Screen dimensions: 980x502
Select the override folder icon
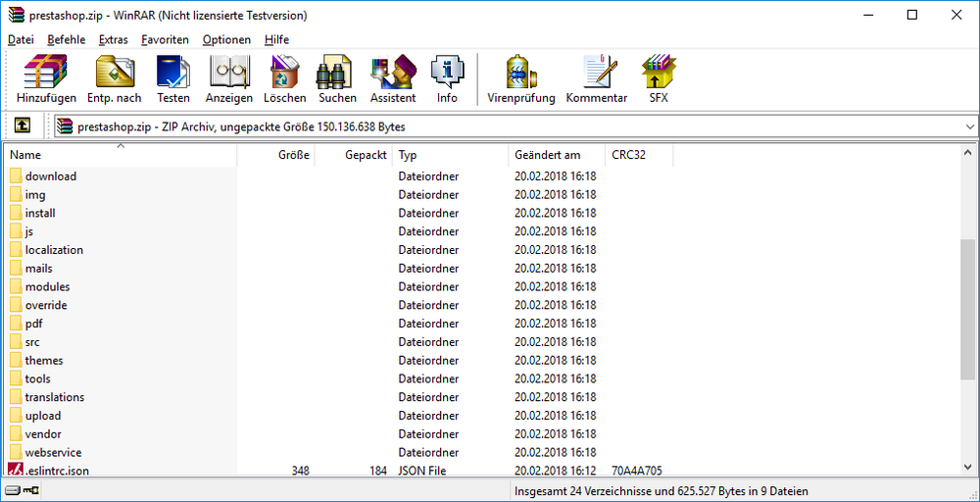(17, 305)
